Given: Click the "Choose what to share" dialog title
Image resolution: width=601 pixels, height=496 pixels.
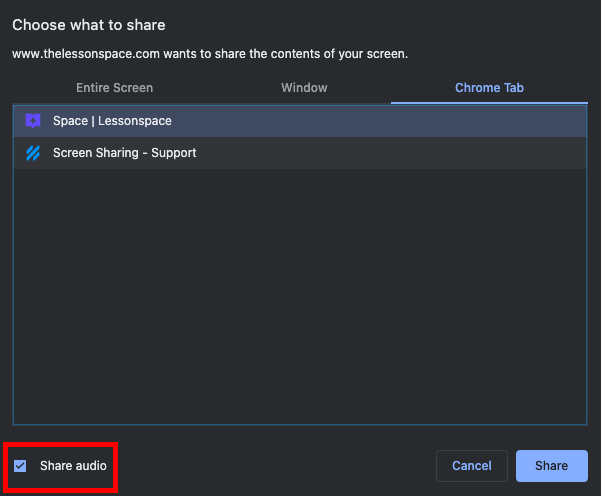Looking at the screenshot, I should [x=89, y=24].
